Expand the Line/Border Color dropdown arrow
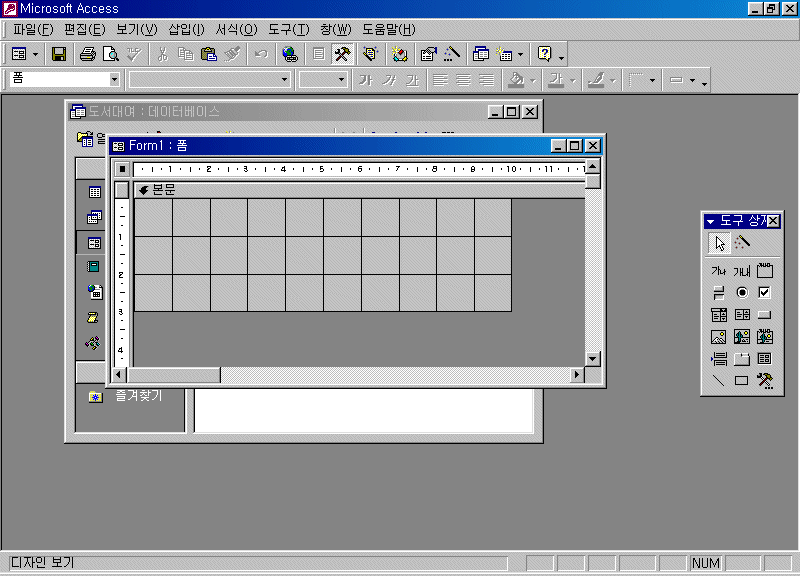800x576 pixels. [612, 81]
